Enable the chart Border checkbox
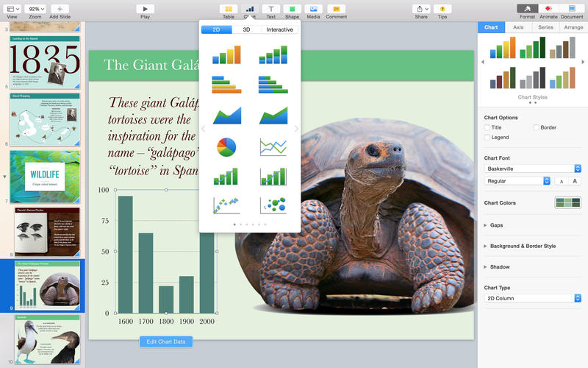 tap(537, 127)
